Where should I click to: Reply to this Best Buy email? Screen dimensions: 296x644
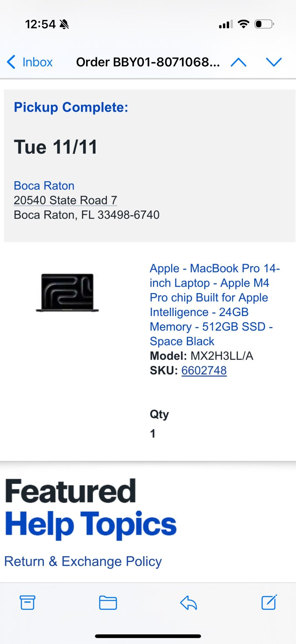click(188, 602)
